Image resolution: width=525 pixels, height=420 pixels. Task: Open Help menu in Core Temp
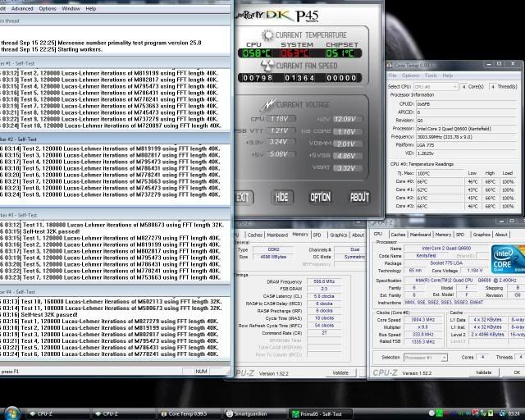(447, 75)
